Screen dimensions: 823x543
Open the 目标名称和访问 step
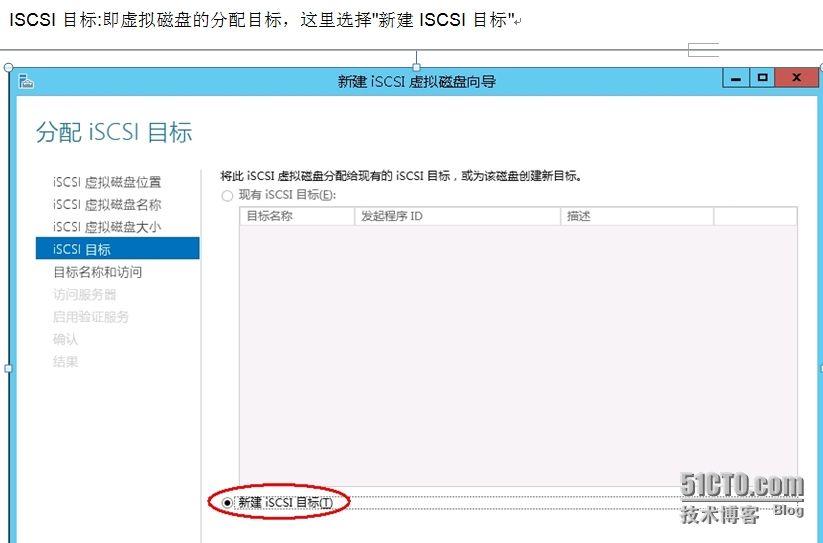[98, 272]
